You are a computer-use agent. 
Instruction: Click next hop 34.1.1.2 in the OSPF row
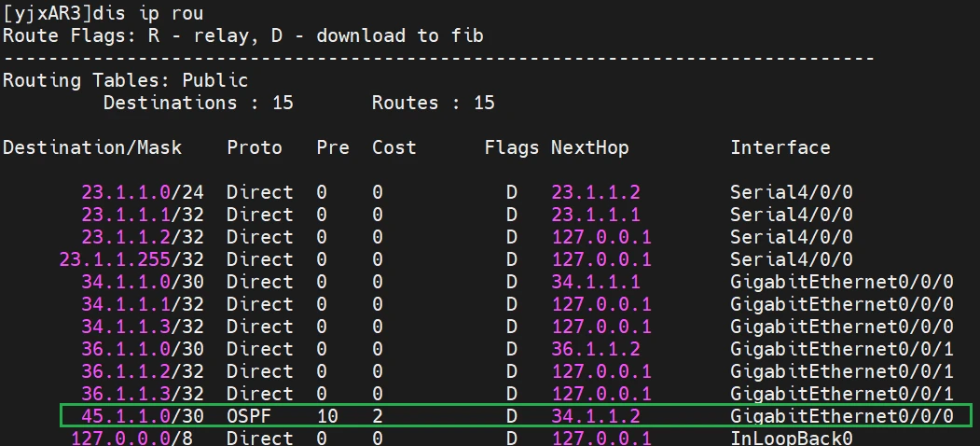pos(596,415)
